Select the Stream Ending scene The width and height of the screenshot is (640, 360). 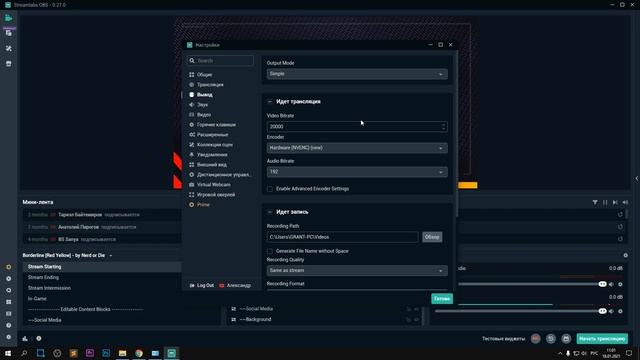click(43, 277)
